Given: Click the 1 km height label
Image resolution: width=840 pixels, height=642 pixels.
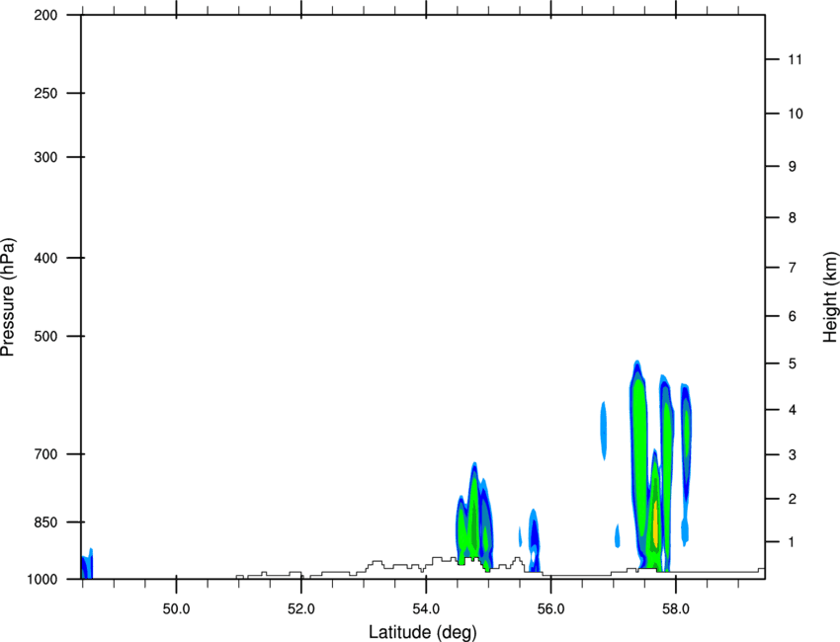Looking at the screenshot, I should (x=793, y=542).
